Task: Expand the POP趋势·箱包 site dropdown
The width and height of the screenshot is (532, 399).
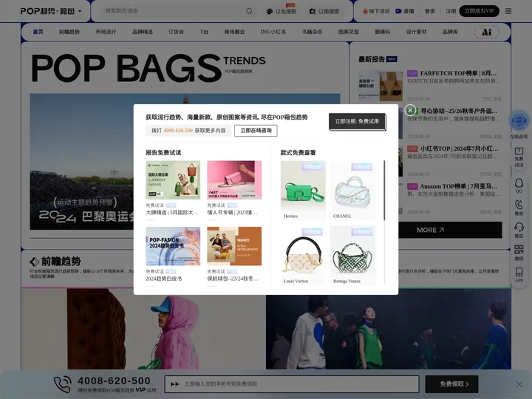Action: click(51, 11)
